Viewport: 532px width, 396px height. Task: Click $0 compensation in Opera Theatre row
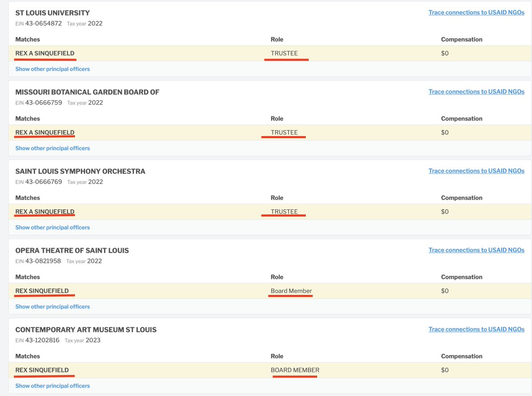coord(445,291)
